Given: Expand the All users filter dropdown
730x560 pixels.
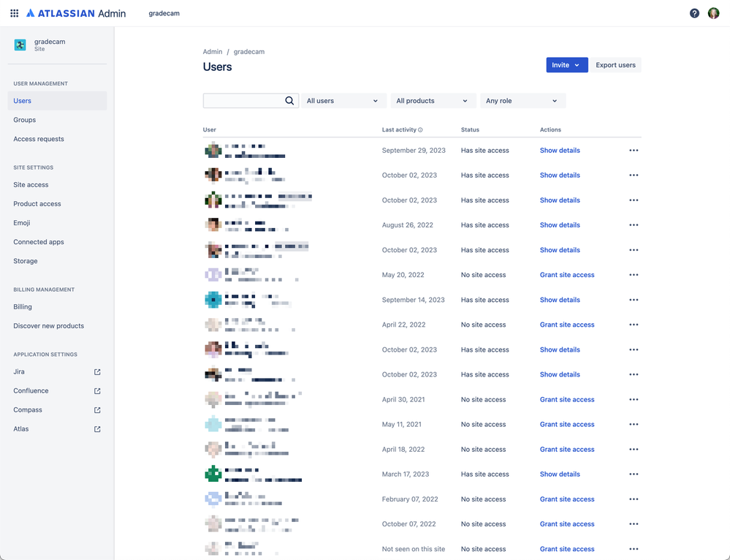Looking at the screenshot, I should [343, 101].
